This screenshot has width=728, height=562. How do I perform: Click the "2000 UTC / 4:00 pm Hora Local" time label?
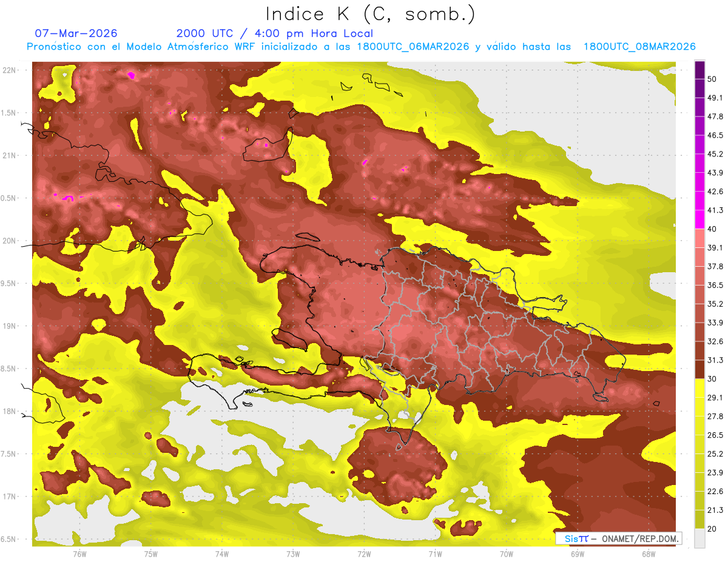click(x=275, y=33)
